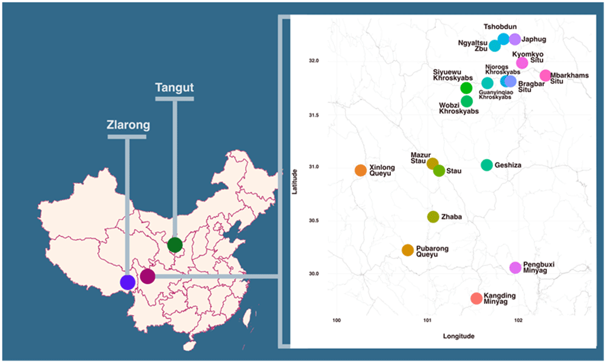Select the green Siyuewu Khroskyabs dot

click(x=466, y=88)
